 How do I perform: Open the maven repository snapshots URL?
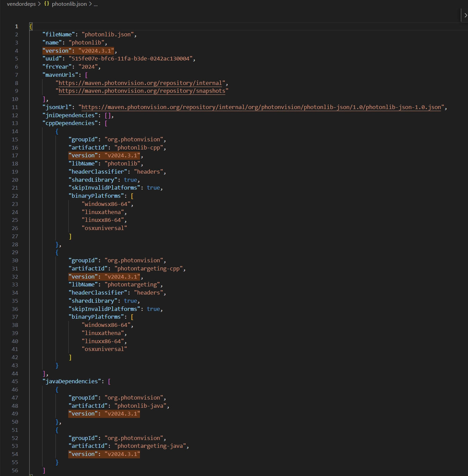(x=142, y=91)
